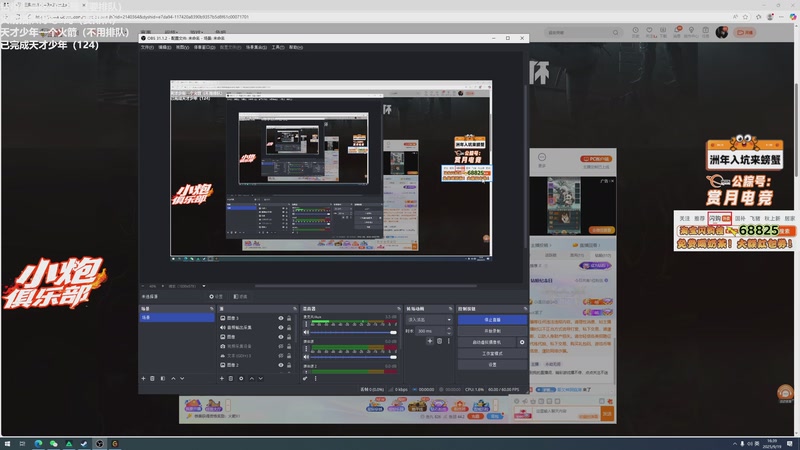Image resolution: width=800 pixels, height=450 pixels.
Task: Click 开始录制 button in Controls
Action: 492,331
